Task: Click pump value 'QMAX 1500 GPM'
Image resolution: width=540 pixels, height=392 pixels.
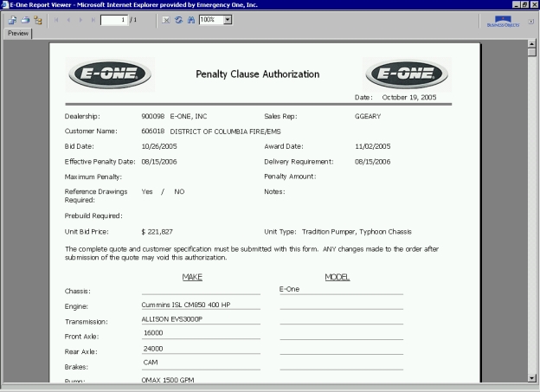Action: tap(168, 380)
